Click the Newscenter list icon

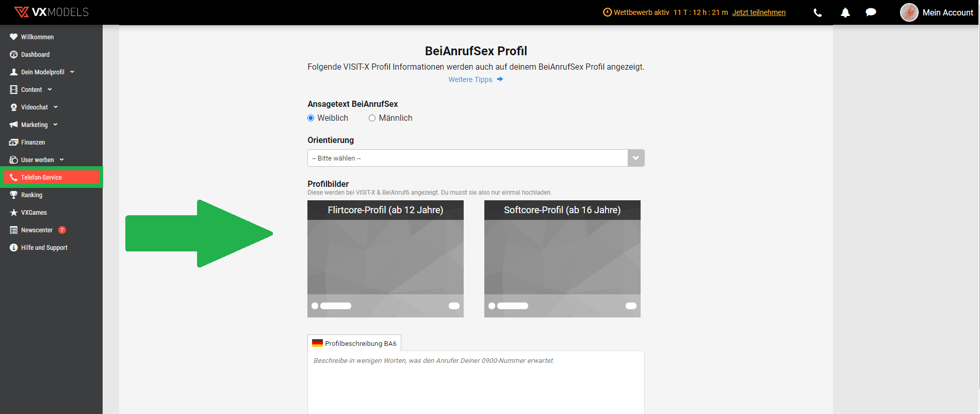tap(14, 230)
